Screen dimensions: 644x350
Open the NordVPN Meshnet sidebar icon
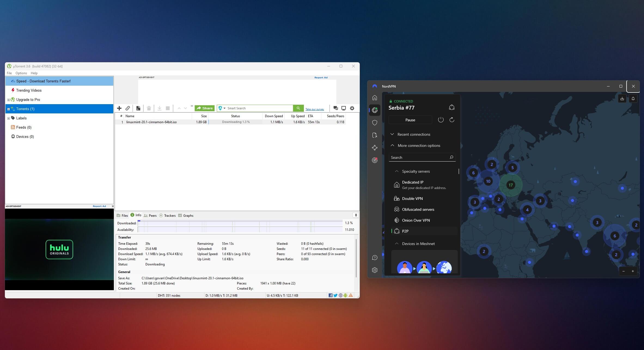[375, 148]
